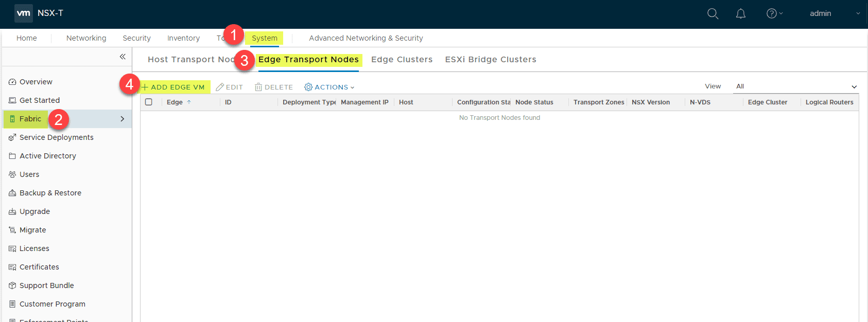Click the Get Started icon
Image resolution: width=868 pixels, height=322 pixels.
pyautogui.click(x=12, y=100)
